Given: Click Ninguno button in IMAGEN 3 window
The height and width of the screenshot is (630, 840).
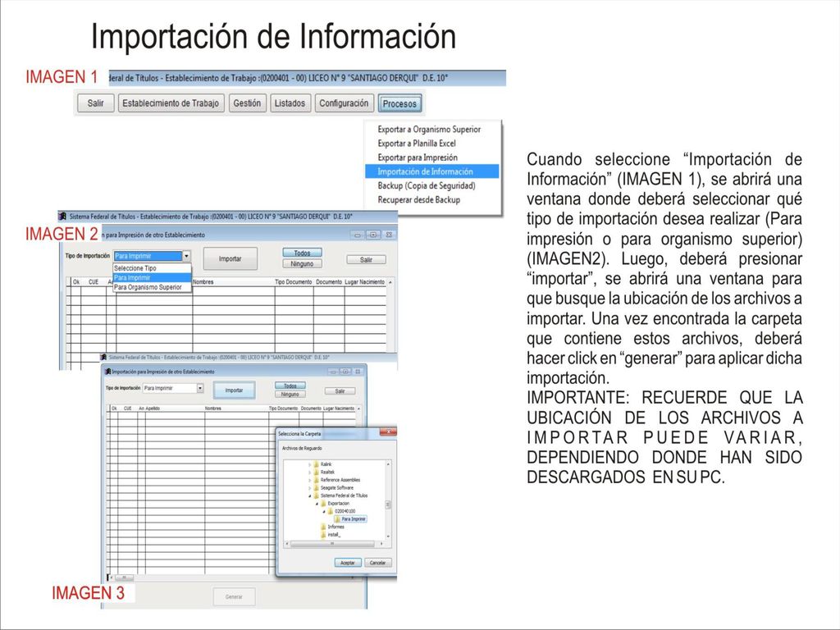Looking at the screenshot, I should tap(290, 395).
